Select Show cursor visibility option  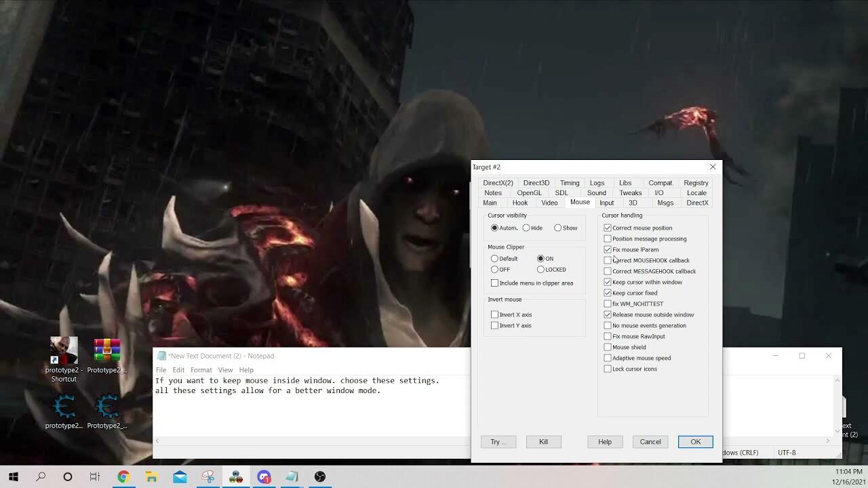pos(566,228)
